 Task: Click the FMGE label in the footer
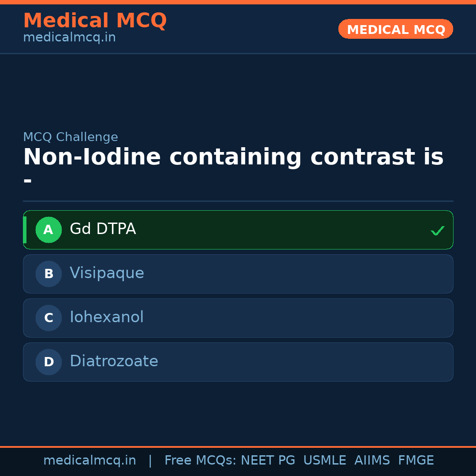pyautogui.click(x=416, y=460)
